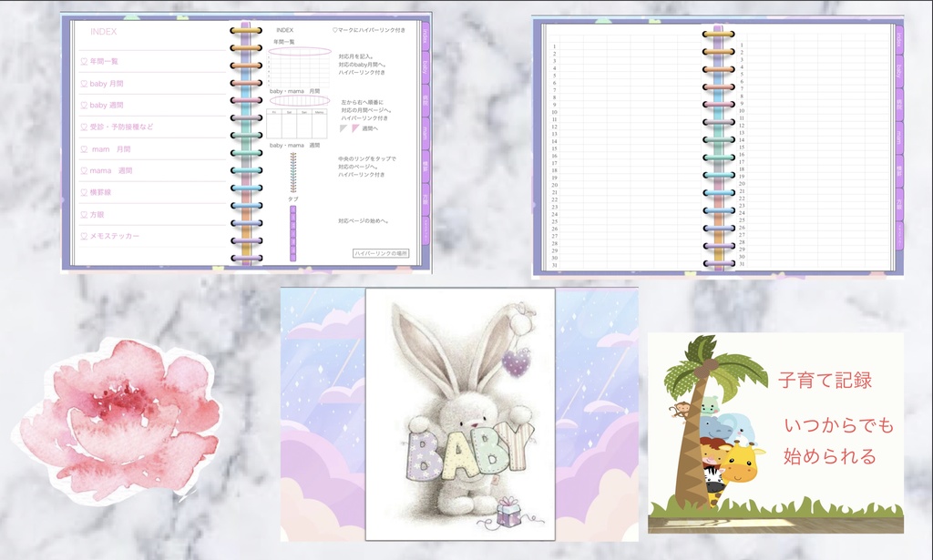Open the 横罫線 index link
This screenshot has height=560, width=933.
[x=100, y=193]
